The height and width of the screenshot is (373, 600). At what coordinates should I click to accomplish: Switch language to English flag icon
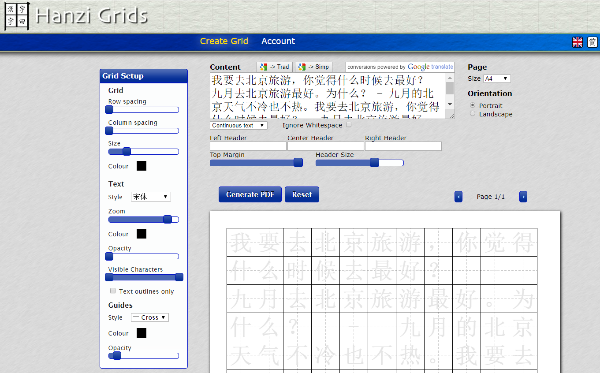pos(577,42)
